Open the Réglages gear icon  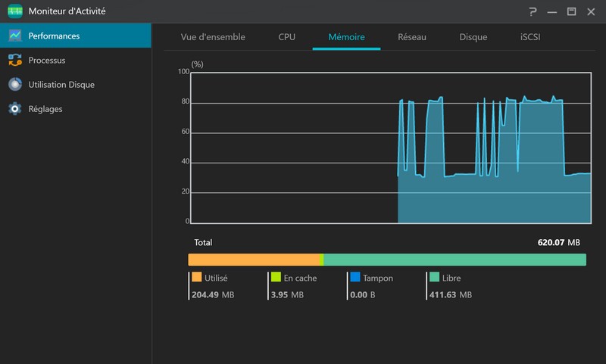(x=15, y=109)
